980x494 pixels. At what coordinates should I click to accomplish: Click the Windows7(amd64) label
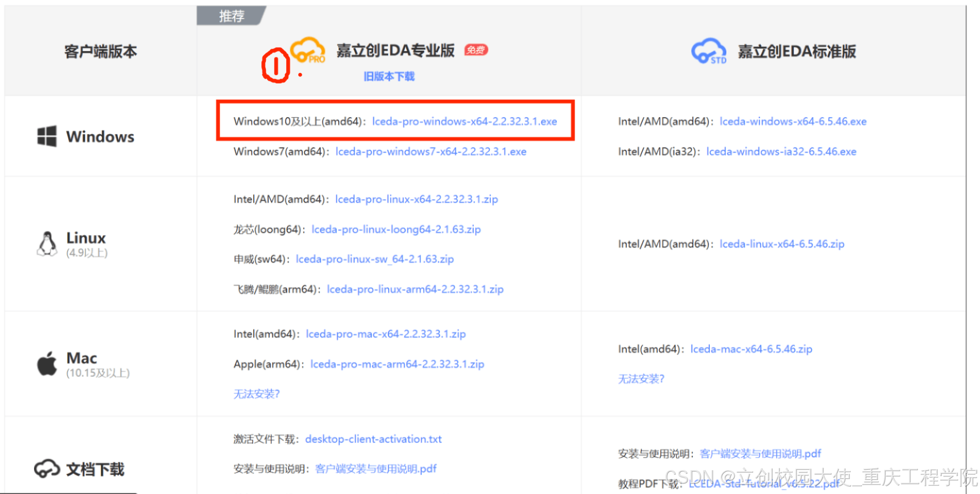281,152
